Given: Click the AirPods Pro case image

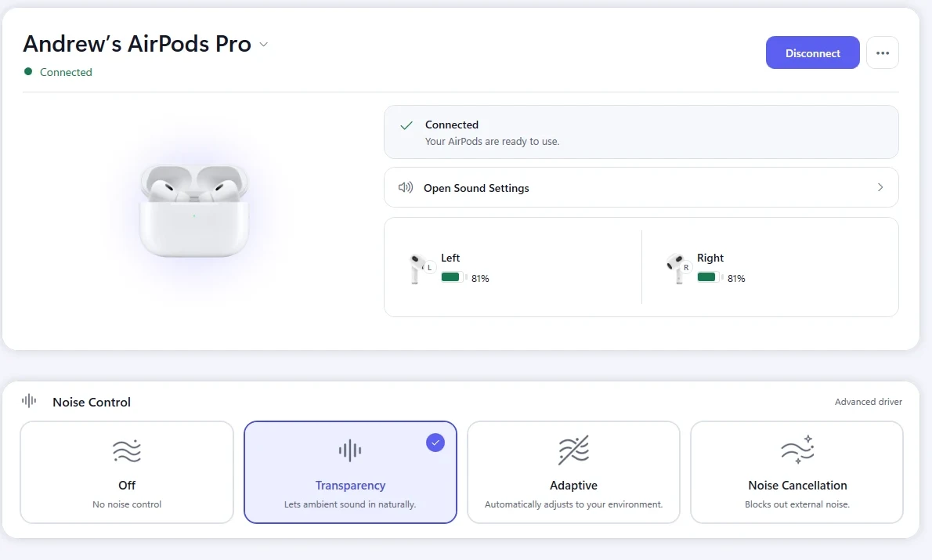Looking at the screenshot, I should coord(193,211).
